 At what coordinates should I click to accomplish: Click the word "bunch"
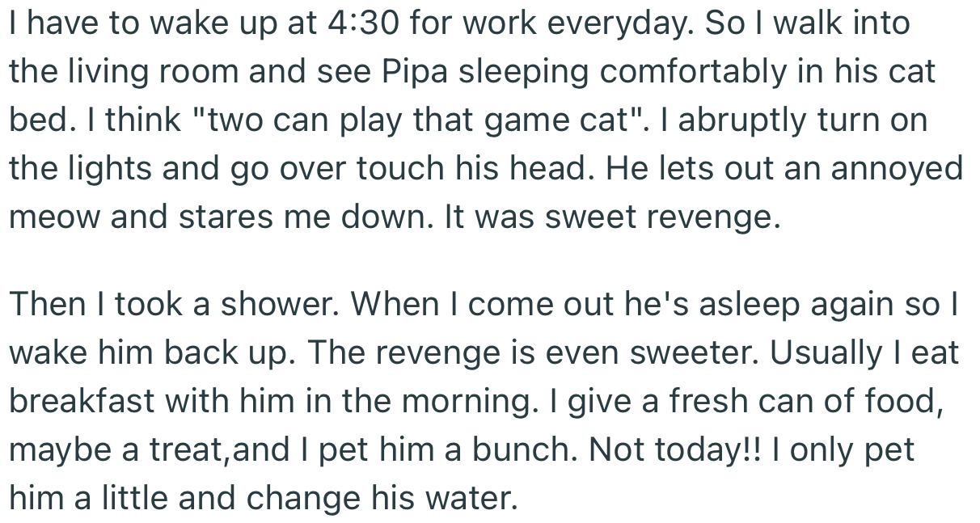tap(509, 450)
